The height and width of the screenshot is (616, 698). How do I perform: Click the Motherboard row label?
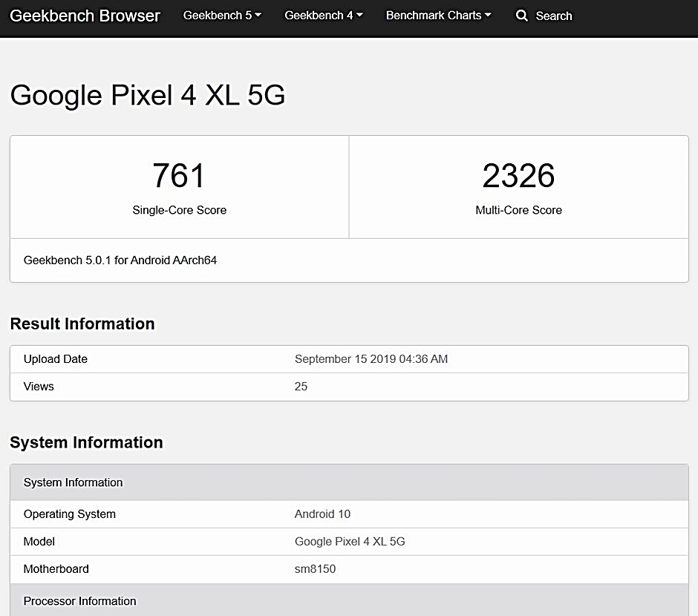tap(56, 569)
